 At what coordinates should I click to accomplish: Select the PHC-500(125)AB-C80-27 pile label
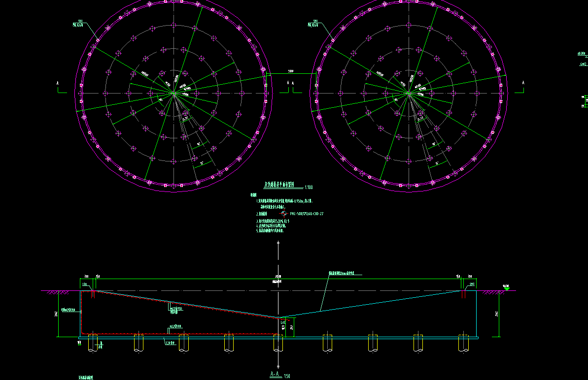pos(307,214)
